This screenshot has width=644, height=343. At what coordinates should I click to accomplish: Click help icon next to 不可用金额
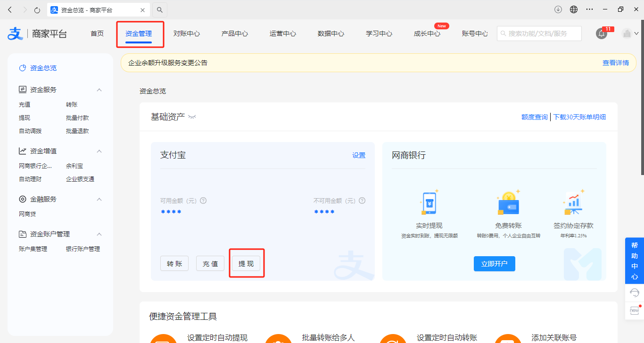coord(362,201)
